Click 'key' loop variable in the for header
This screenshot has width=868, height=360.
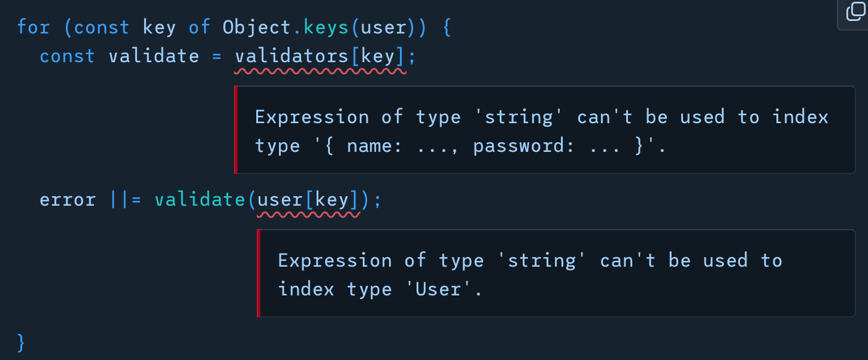pos(159,28)
